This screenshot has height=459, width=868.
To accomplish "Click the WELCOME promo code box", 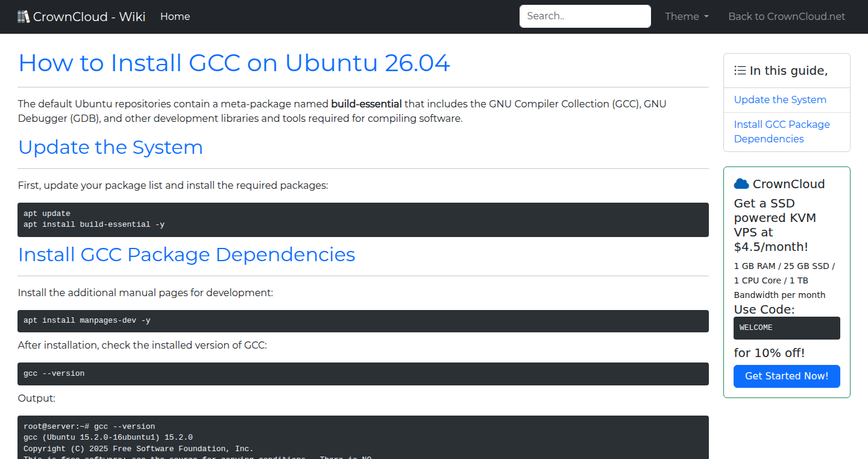I will 787,328.
